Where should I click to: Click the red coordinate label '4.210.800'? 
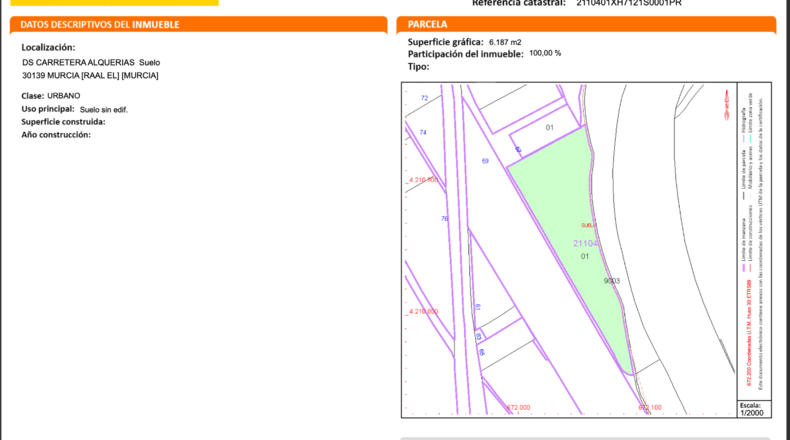(423, 311)
